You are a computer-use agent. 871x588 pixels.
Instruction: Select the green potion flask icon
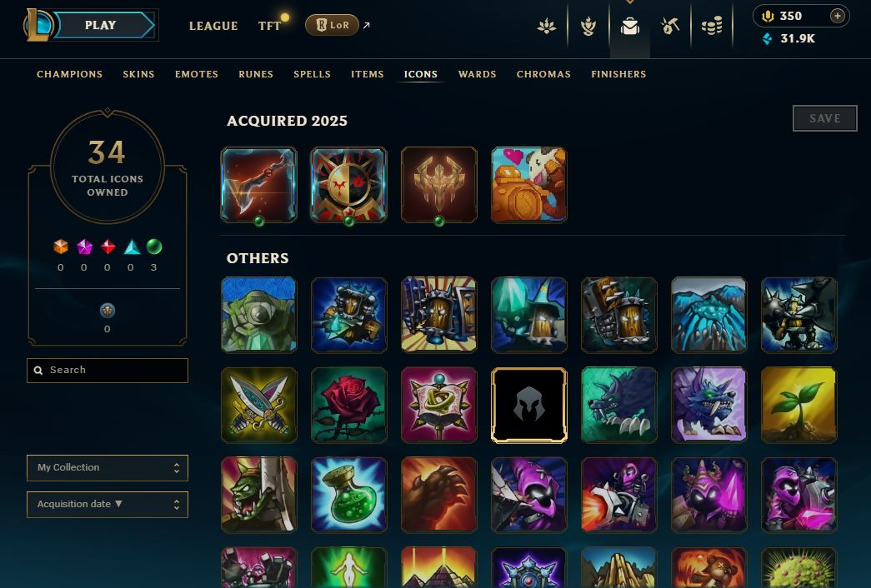coord(349,495)
